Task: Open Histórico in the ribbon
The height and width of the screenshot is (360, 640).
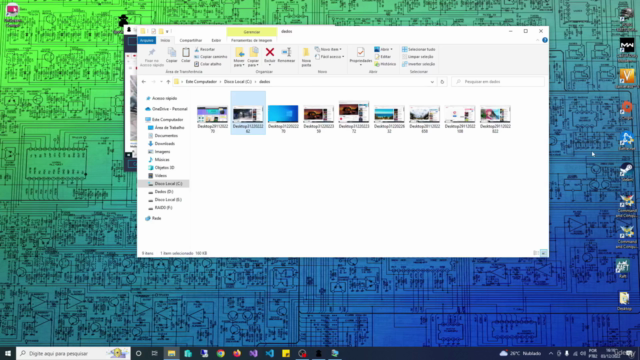Action: [x=385, y=64]
